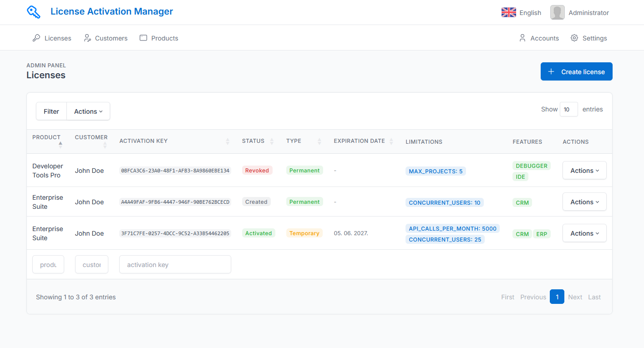Focus the customer filter field

[x=91, y=264]
